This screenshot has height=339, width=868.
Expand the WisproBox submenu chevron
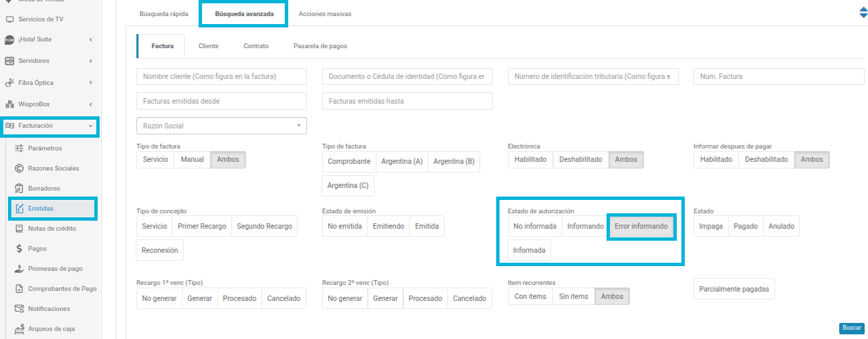90,104
